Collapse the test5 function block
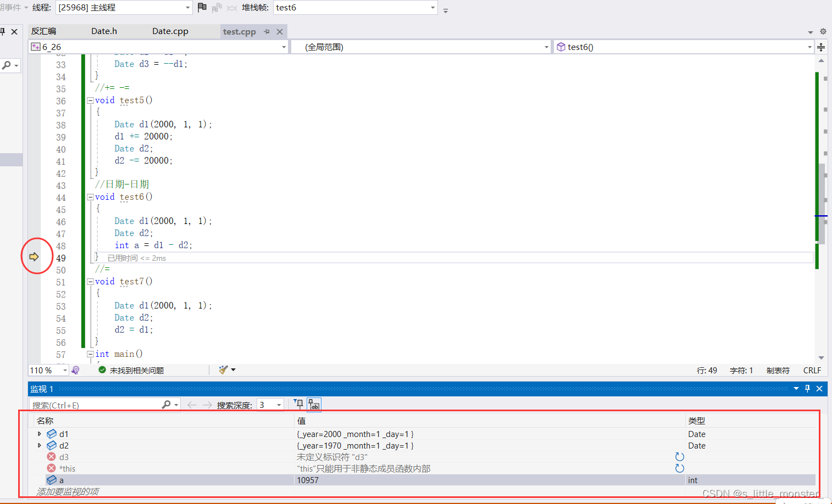 (90, 100)
